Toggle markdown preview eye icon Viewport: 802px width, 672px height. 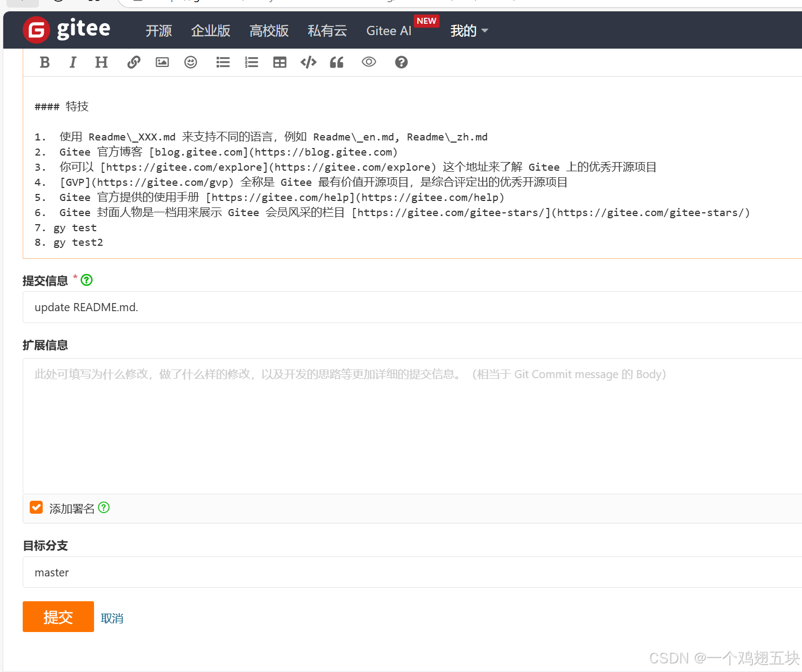(x=369, y=62)
